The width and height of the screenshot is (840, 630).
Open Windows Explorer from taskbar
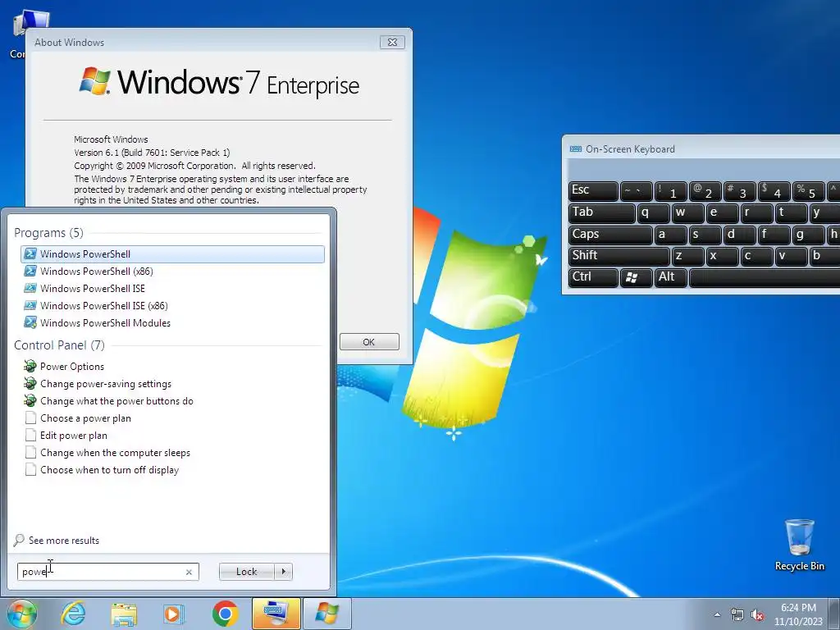point(124,614)
